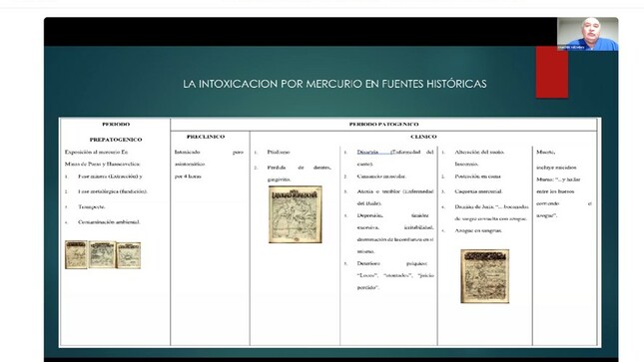Click the PERIODO PATOGENICO table header
Screen dimensions: 644x362
pyautogui.click(x=383, y=124)
